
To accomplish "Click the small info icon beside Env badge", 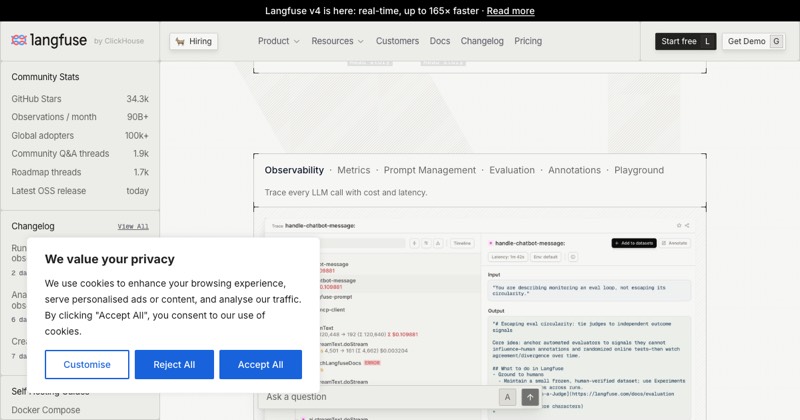I will point(573,257).
